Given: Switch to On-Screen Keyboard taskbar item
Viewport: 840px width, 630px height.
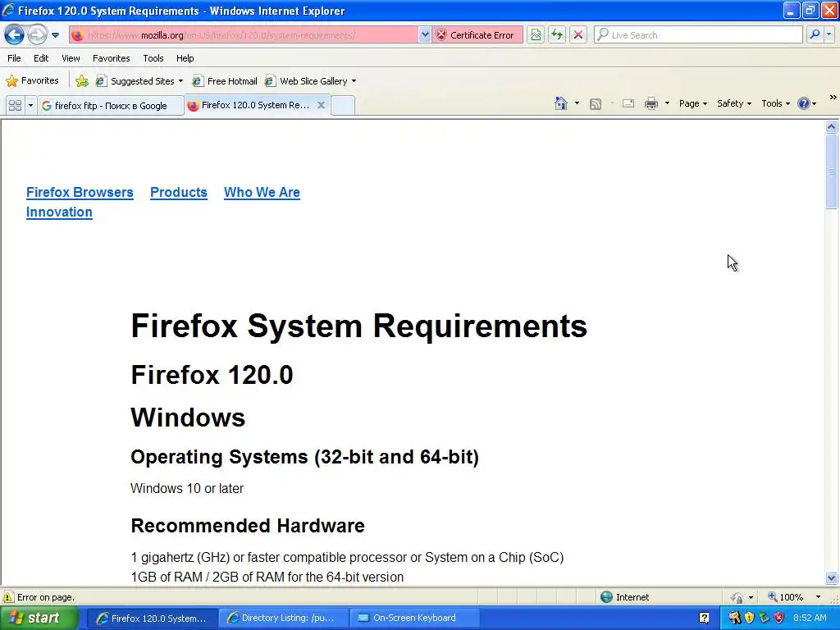Looking at the screenshot, I should [x=414, y=618].
